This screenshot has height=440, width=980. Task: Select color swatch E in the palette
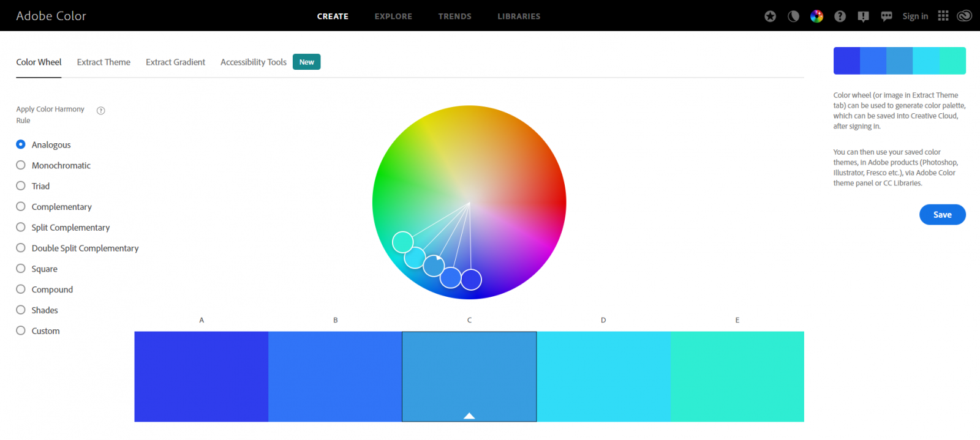(737, 376)
